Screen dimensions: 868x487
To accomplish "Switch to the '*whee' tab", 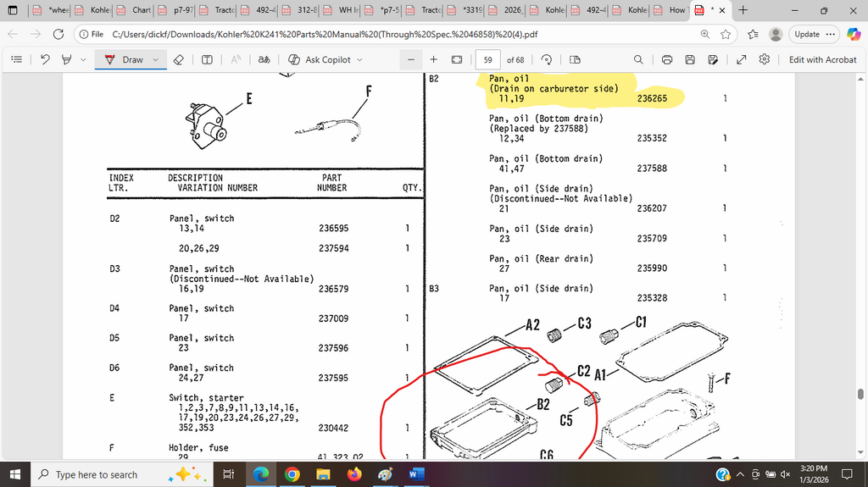I will (49, 10).
